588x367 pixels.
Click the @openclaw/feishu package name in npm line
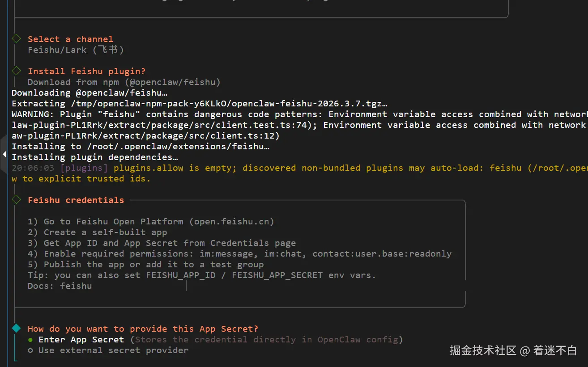pyautogui.click(x=173, y=82)
